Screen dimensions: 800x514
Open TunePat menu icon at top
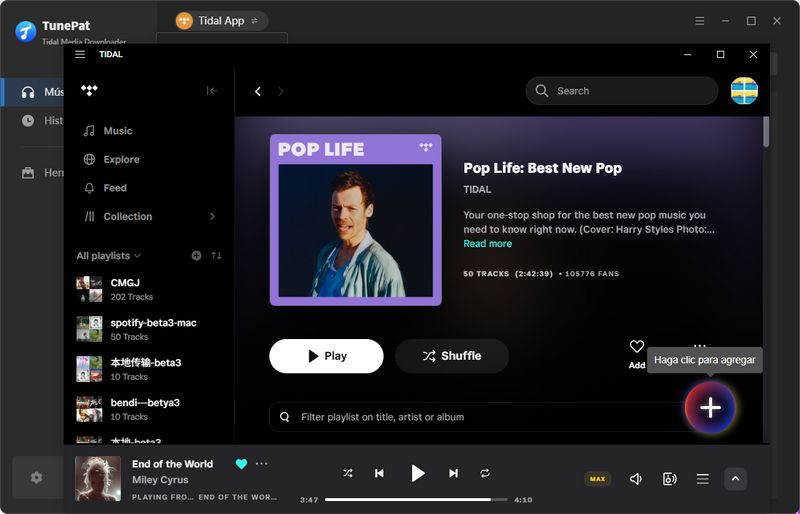coord(699,21)
